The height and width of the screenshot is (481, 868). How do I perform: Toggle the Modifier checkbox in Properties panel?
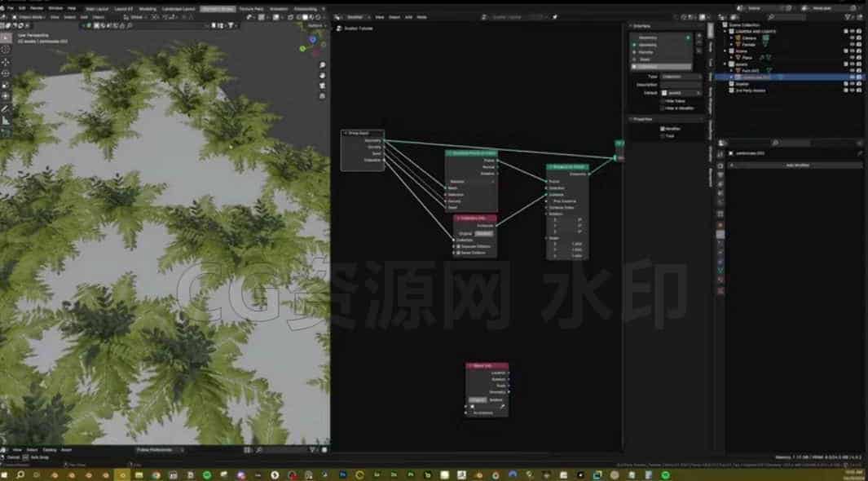coord(663,129)
